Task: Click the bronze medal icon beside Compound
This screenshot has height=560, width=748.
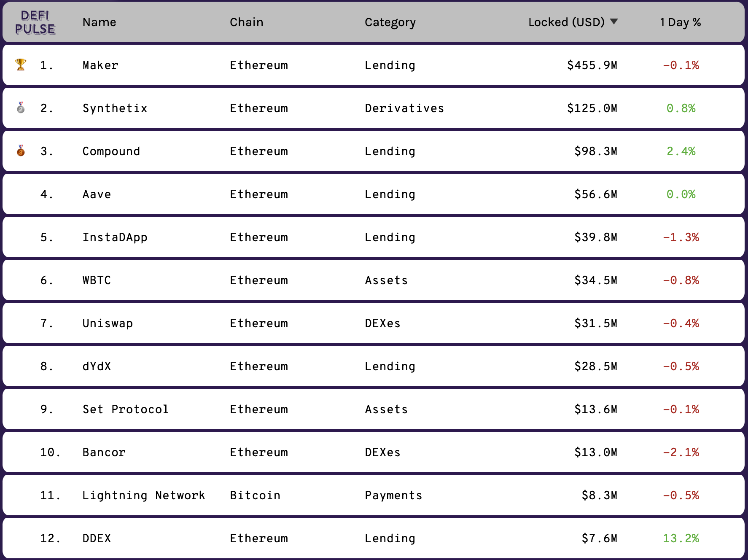Action: pos(21,151)
